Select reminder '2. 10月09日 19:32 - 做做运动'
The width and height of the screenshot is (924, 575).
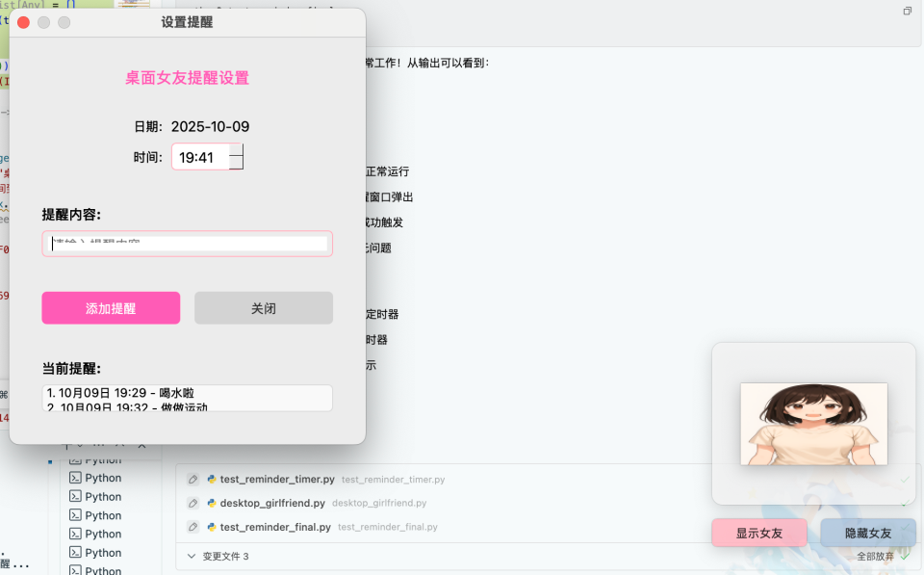pyautogui.click(x=127, y=406)
